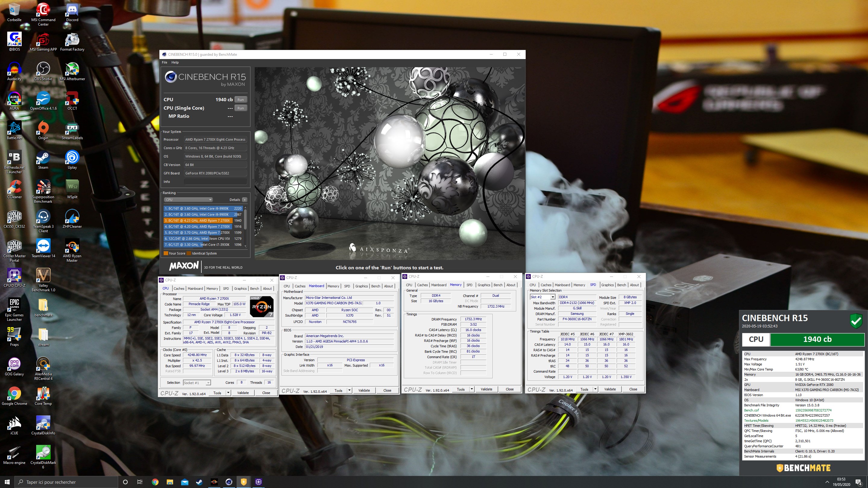The height and width of the screenshot is (488, 868).
Task: Expand the Ranking CPU dropdown
Action: click(x=188, y=200)
